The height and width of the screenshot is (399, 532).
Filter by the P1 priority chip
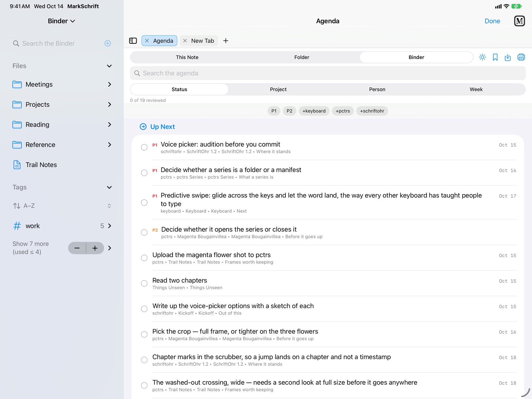pos(274,111)
